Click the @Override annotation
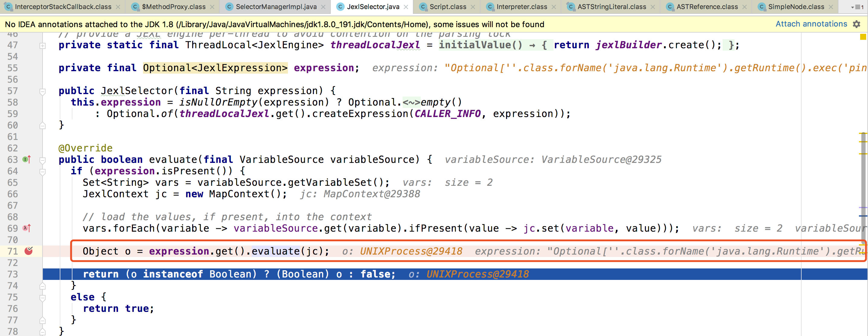This screenshot has height=336, width=868. pos(85,148)
